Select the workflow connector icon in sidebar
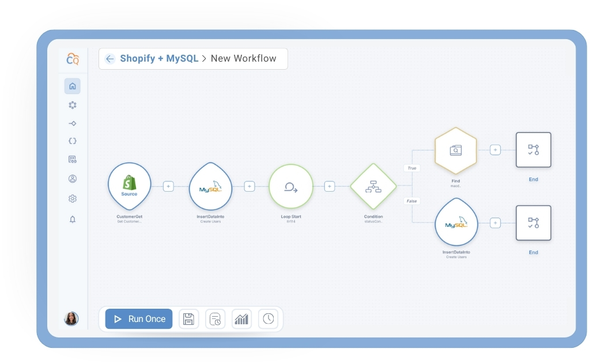Image resolution: width=590 pixels, height=364 pixels. point(73,123)
